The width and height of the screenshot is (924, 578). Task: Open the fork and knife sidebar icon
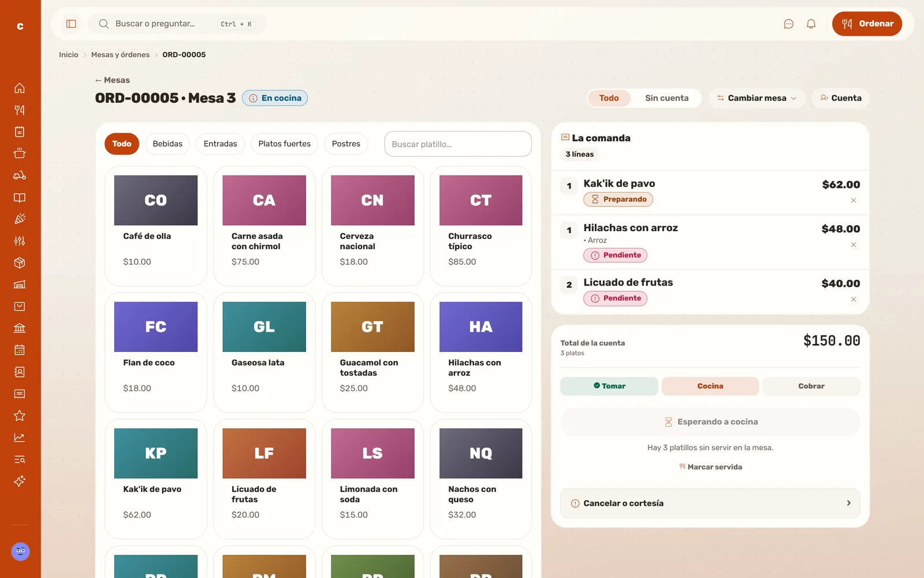pyautogui.click(x=20, y=110)
